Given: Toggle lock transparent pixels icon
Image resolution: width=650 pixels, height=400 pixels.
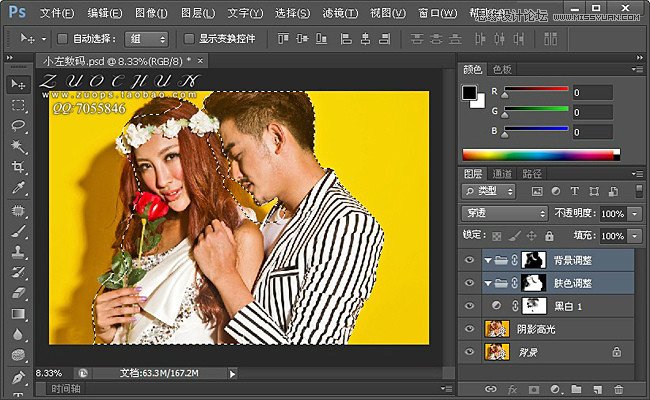Looking at the screenshot, I should [x=496, y=236].
